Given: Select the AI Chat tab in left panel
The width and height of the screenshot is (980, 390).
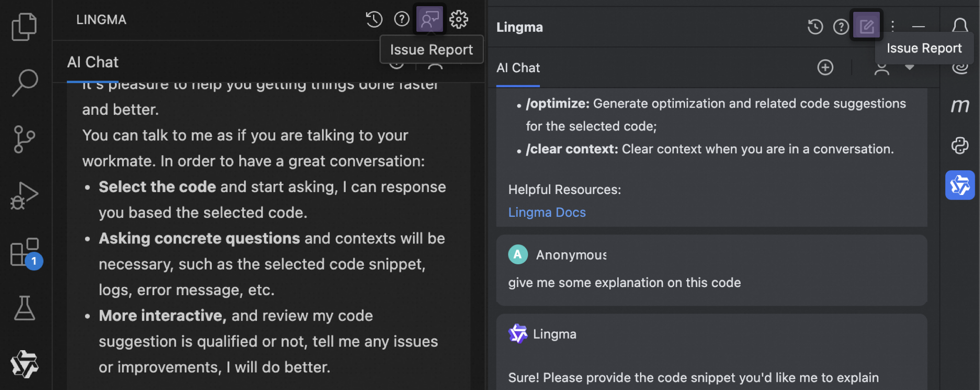Looking at the screenshot, I should (x=93, y=62).
